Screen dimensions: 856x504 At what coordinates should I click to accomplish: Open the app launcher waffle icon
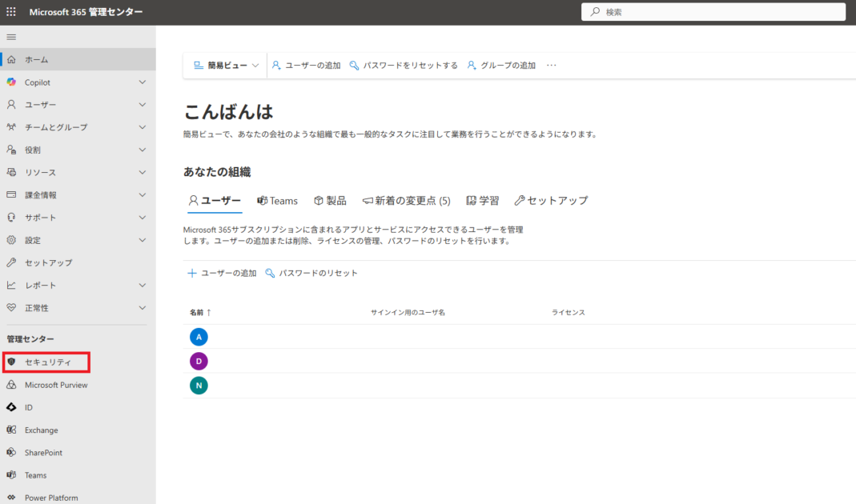11,11
